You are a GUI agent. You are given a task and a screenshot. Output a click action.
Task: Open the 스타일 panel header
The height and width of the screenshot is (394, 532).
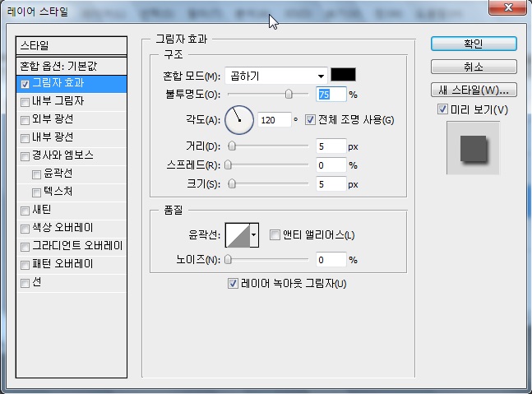pos(72,45)
